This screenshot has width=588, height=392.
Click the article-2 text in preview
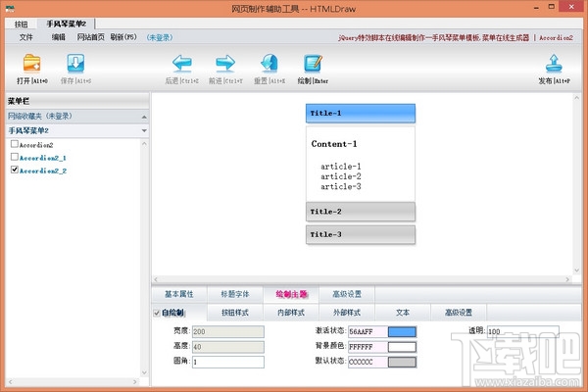tap(340, 176)
